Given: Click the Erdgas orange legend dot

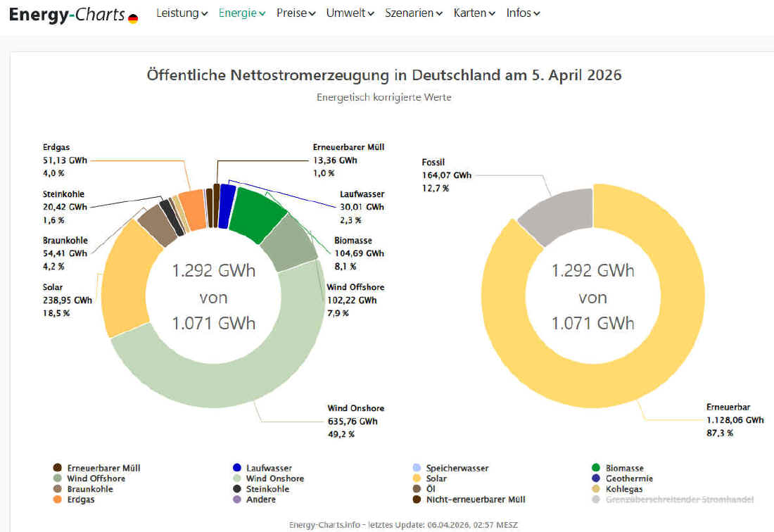Looking at the screenshot, I should [x=58, y=500].
